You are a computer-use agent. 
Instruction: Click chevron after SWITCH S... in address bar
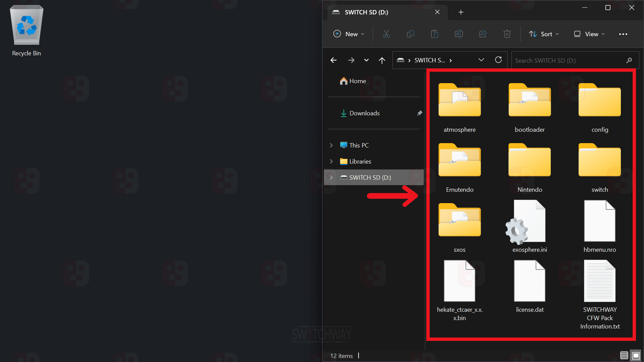point(450,60)
